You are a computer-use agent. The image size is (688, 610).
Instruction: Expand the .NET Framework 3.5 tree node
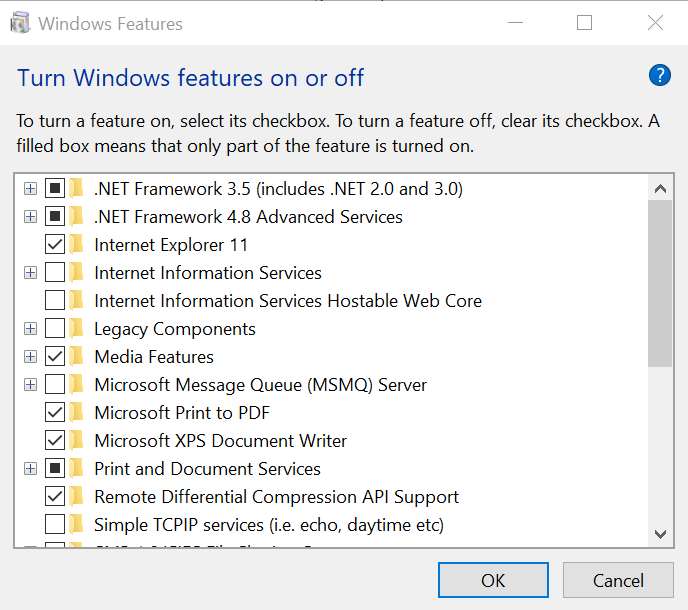(x=30, y=189)
